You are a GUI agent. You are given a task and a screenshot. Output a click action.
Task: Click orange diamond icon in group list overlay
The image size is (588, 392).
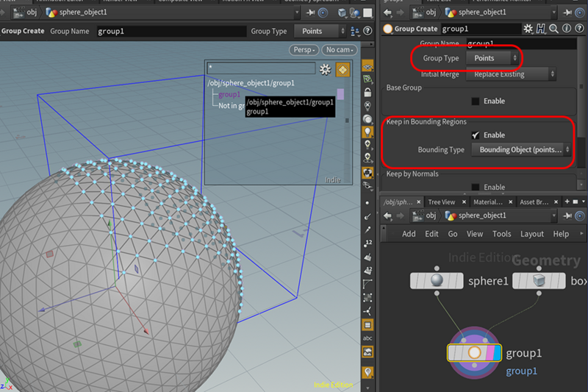(343, 70)
